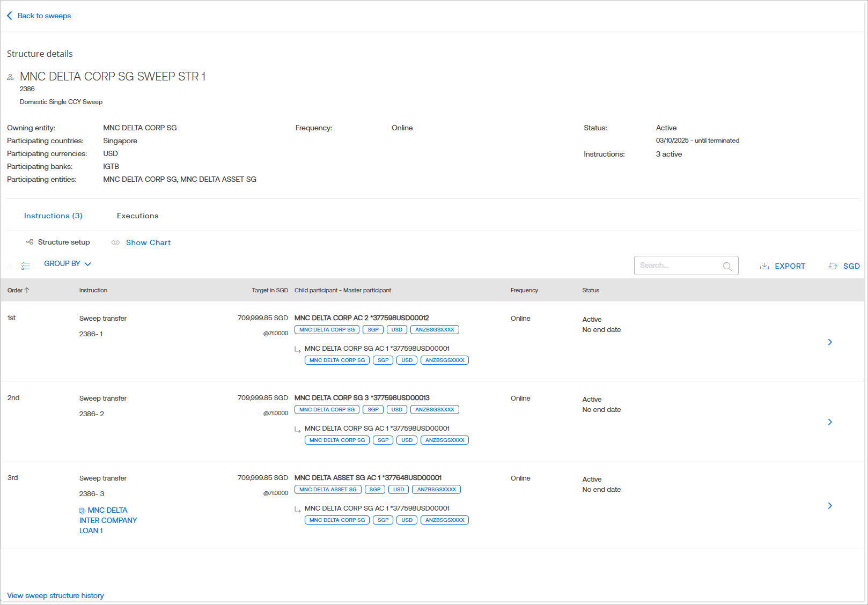
Task: Expand the 1st sweep transfer row
Action: (x=830, y=342)
